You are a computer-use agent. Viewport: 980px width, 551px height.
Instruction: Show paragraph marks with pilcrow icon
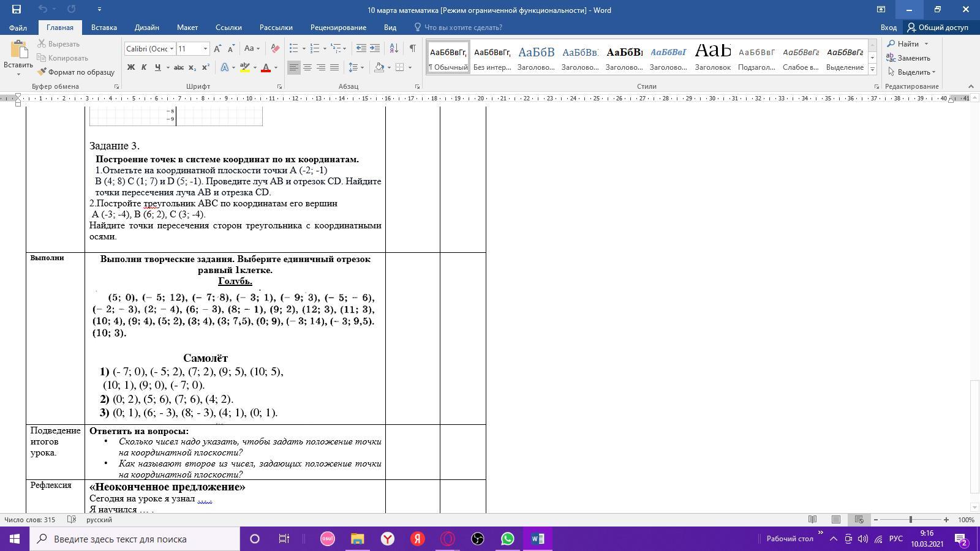(x=413, y=48)
